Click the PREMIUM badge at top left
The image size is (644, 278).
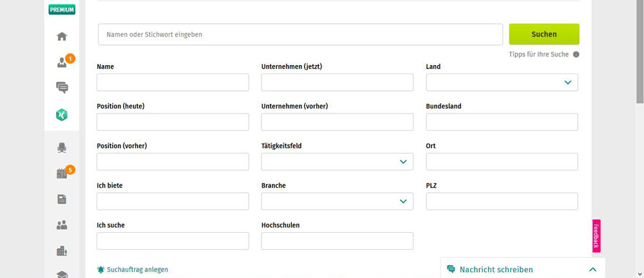62,10
